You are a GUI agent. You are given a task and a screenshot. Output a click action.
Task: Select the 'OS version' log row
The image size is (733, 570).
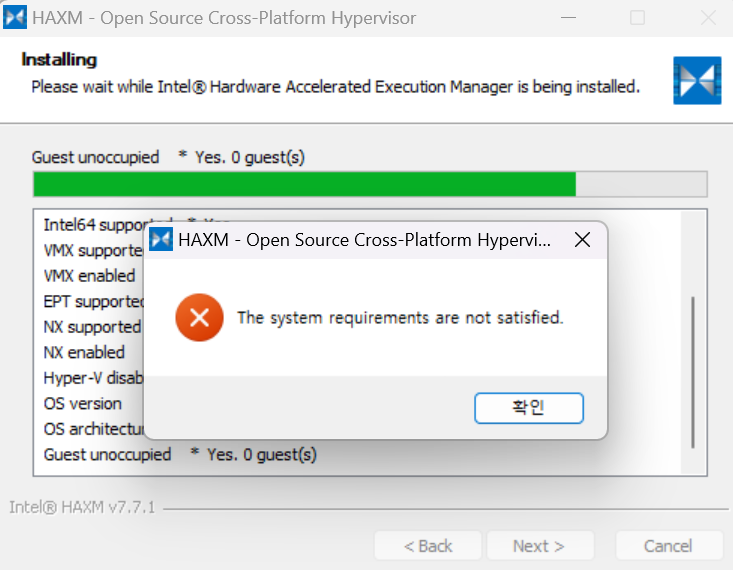point(82,404)
